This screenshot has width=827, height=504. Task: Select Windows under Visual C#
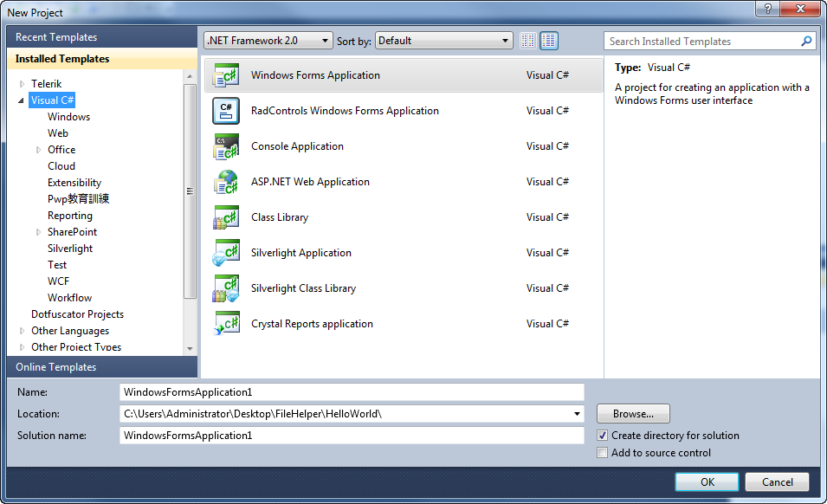68,117
